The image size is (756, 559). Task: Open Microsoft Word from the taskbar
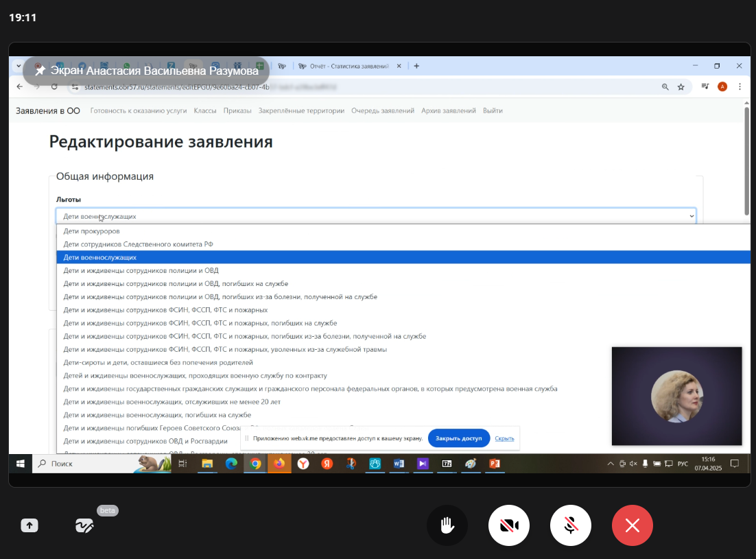pyautogui.click(x=399, y=464)
